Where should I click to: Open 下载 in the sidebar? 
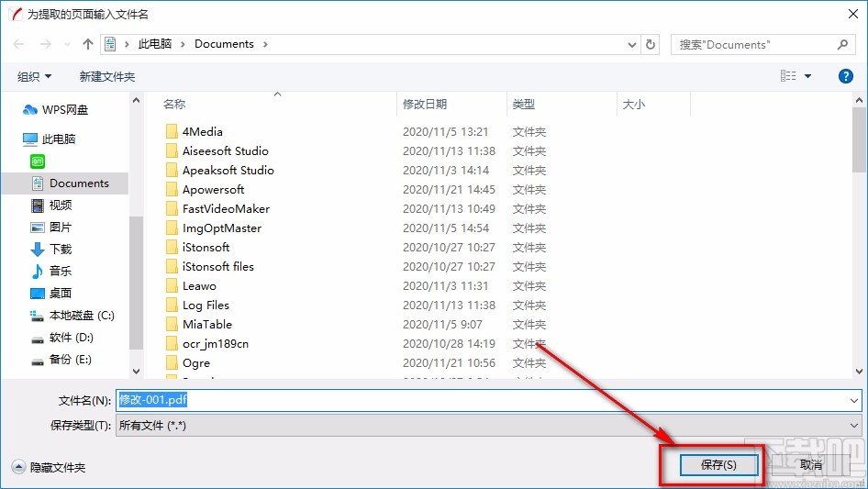[x=51, y=250]
